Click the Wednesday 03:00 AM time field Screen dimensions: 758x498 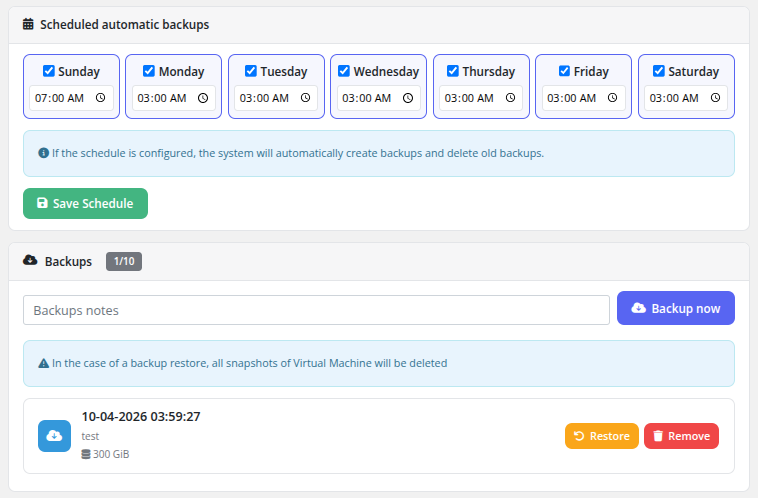coord(379,98)
